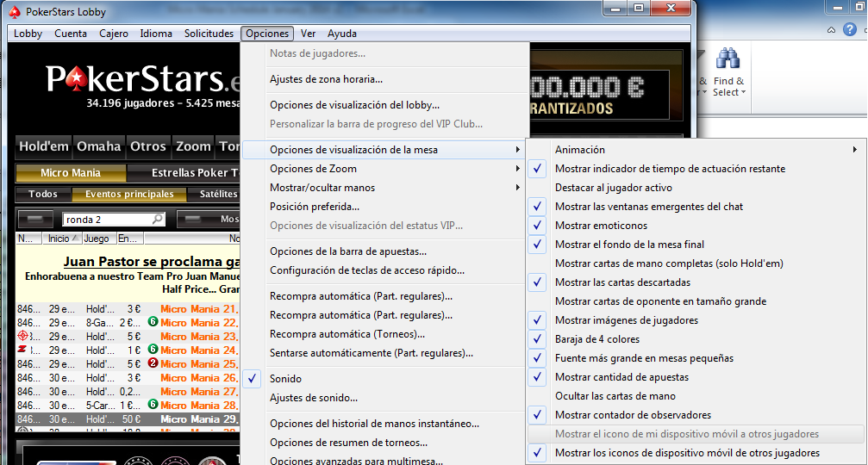Toggle Mostrar los iconos de dispositivo móvil de otros jugadores
Screen dimensions: 868x465
click(x=696, y=453)
